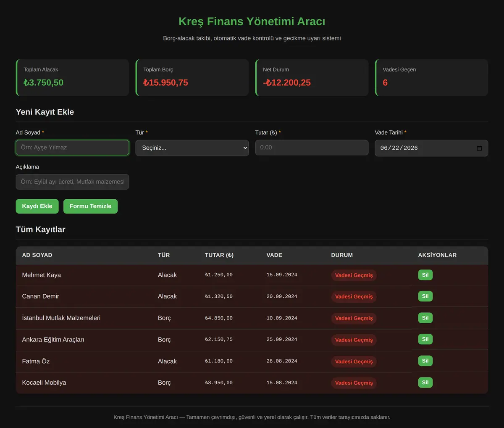Viewport: 504px width, 428px height.
Task: Delete the Mehmet Kaya record with Sil
Action: 425,275
